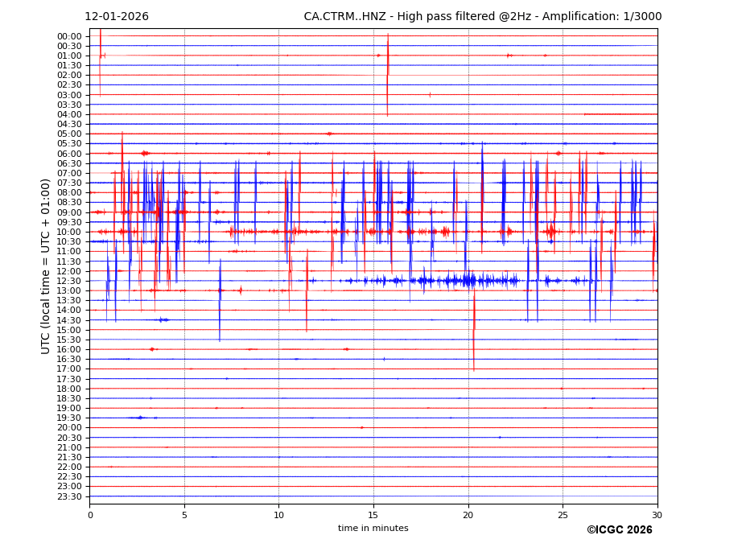This screenshot has height=560, width=746.
Task: Pick the 06:00 row label
Action: (69, 154)
